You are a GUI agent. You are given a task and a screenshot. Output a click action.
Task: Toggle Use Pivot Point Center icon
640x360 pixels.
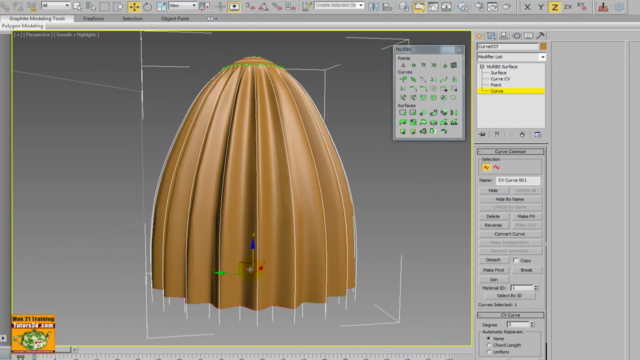(x=204, y=7)
